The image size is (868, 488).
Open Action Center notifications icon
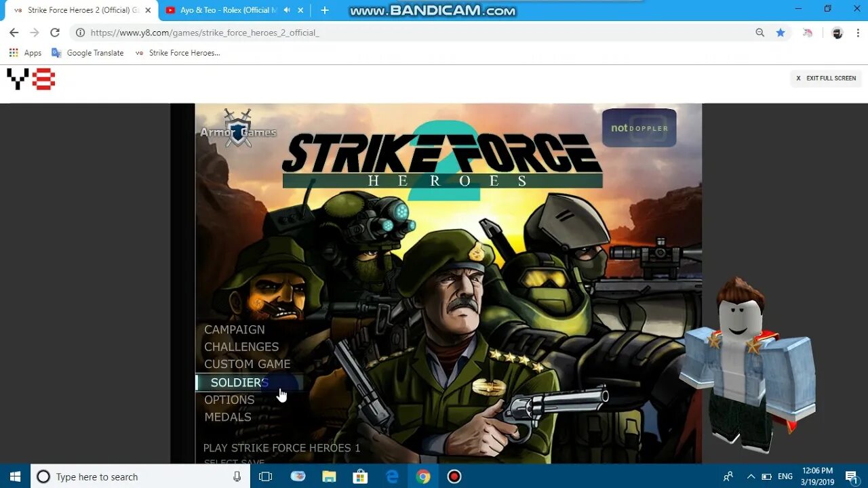click(851, 476)
